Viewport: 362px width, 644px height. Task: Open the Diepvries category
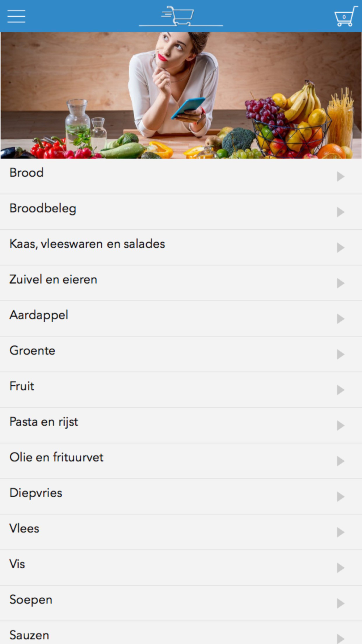pyautogui.click(x=181, y=496)
